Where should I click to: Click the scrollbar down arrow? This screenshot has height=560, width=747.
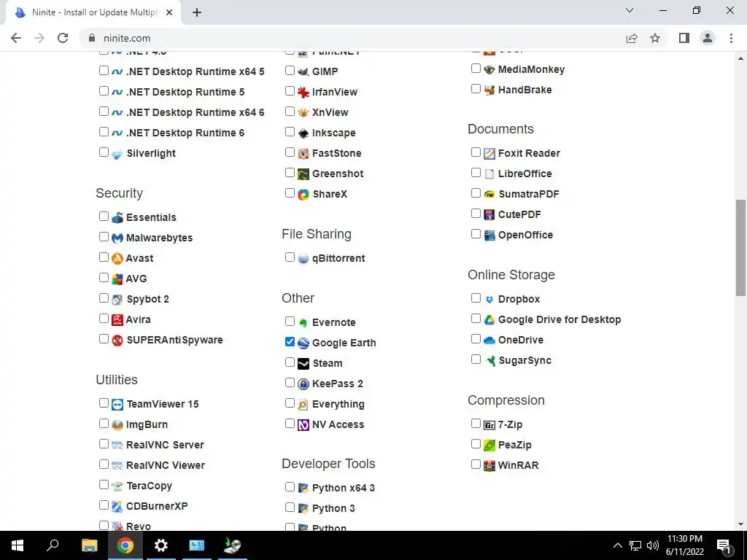740,524
